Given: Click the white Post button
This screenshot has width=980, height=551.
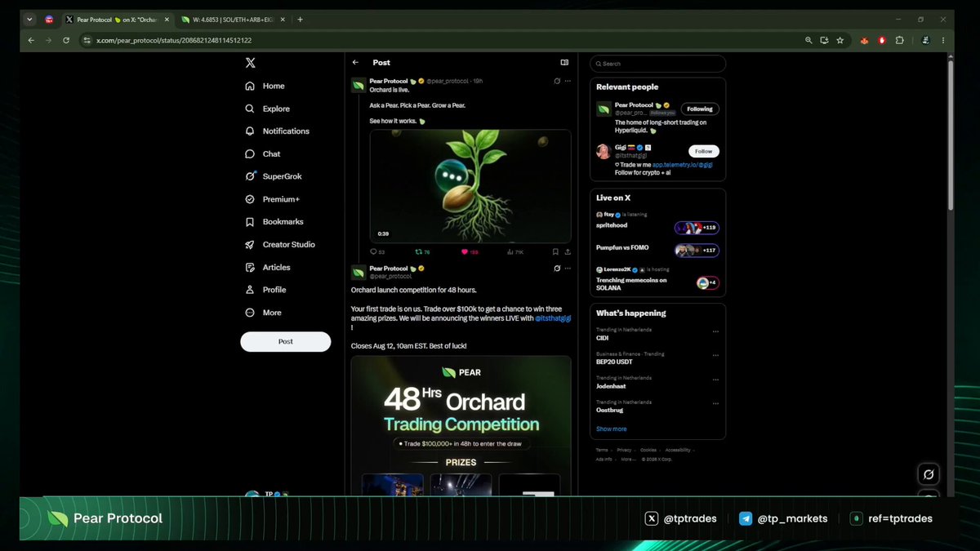Looking at the screenshot, I should pos(286,341).
